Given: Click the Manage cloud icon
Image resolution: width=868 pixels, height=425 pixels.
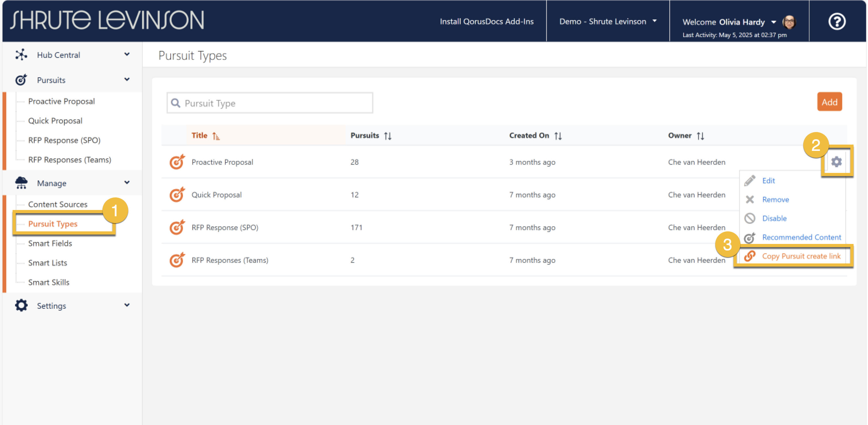Looking at the screenshot, I should (x=21, y=183).
